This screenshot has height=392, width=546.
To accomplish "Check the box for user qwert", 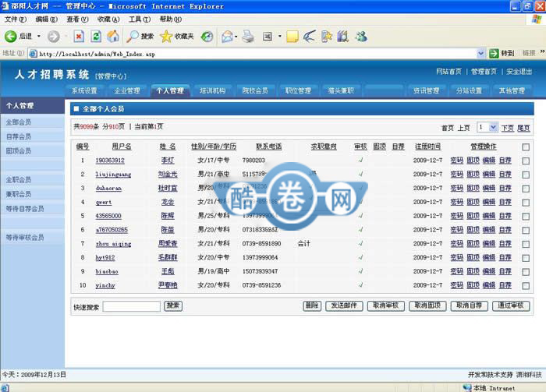I will tap(526, 203).
